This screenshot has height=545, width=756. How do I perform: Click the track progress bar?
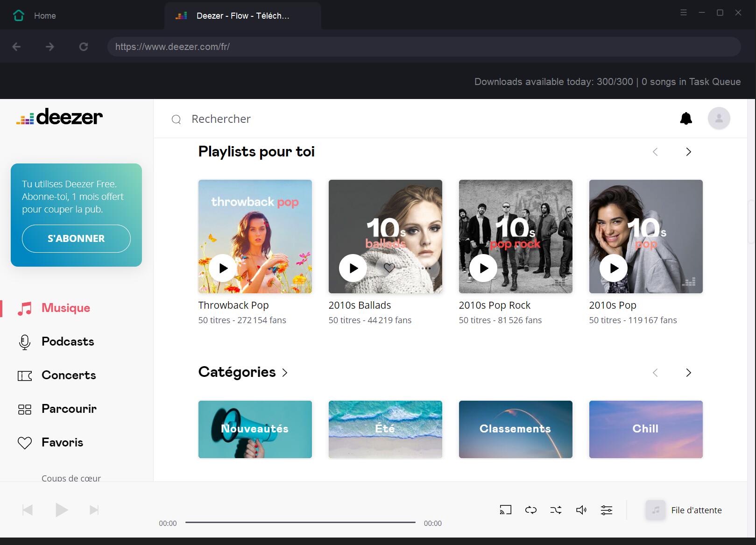(x=300, y=523)
